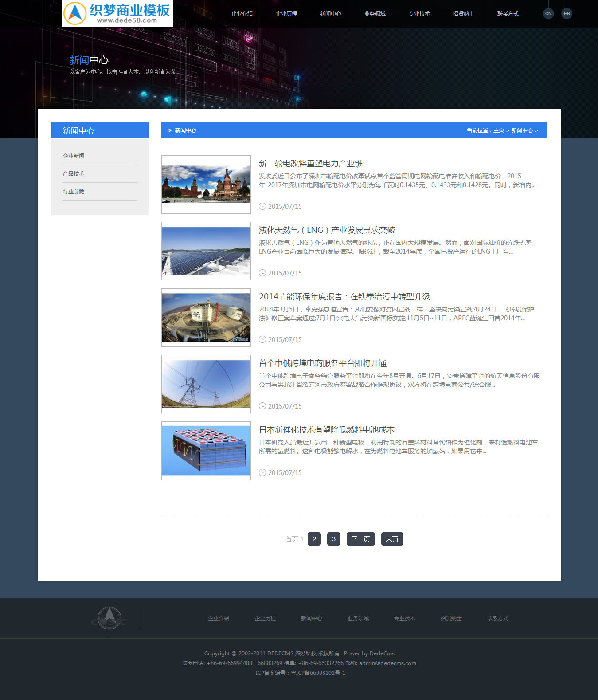Click the gray footer logo emblem
This screenshot has width=598, height=700.
click(x=109, y=618)
